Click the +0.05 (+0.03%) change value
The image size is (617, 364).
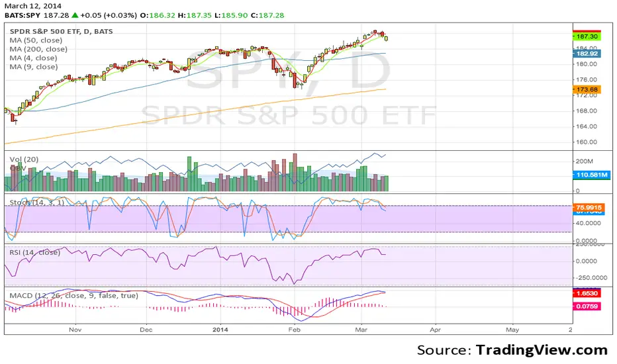[x=108, y=15]
